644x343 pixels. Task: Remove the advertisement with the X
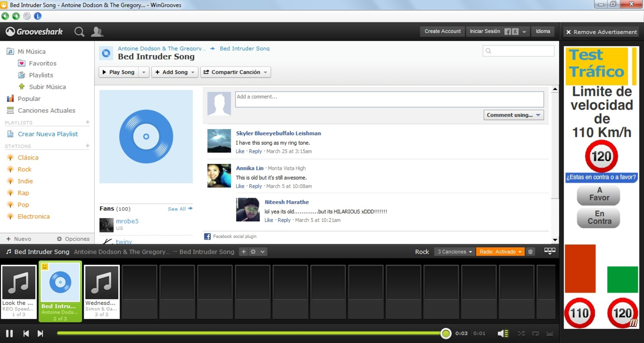(568, 32)
